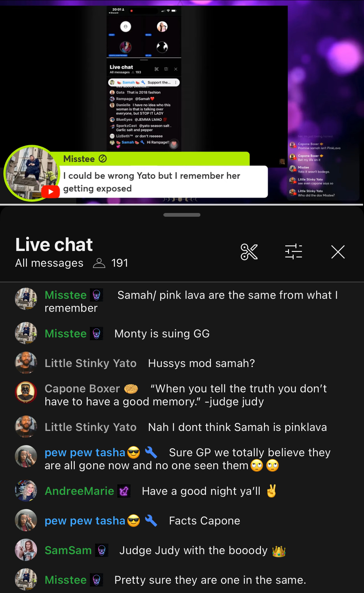
Task: Tap the skull badge next to SamSam
Action: 102,550
